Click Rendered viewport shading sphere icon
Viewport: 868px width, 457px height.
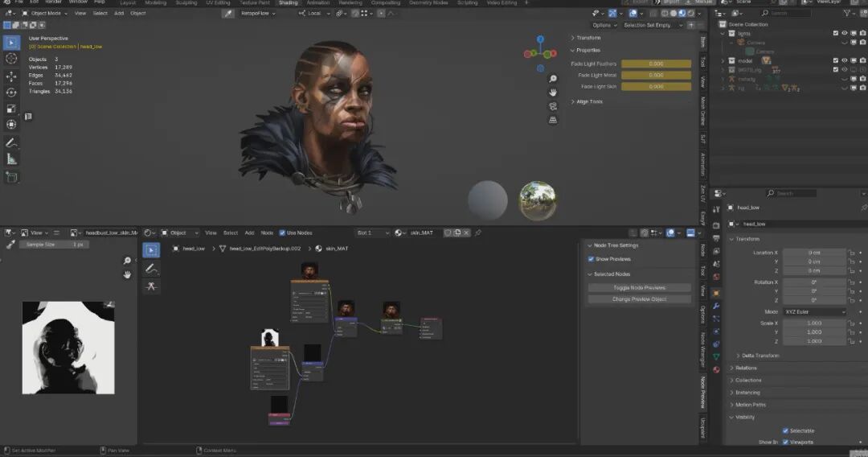click(x=691, y=14)
